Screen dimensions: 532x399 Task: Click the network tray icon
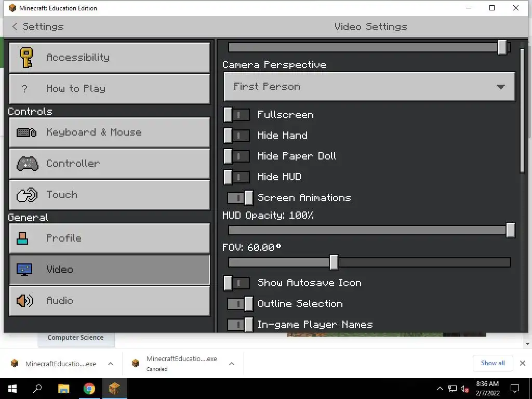pos(453,389)
